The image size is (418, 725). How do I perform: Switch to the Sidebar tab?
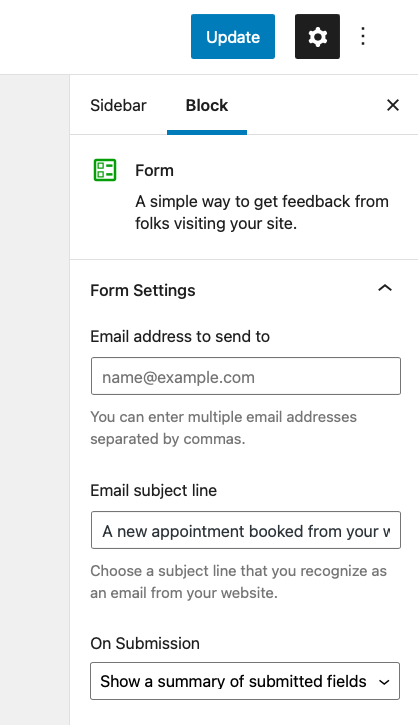(118, 105)
